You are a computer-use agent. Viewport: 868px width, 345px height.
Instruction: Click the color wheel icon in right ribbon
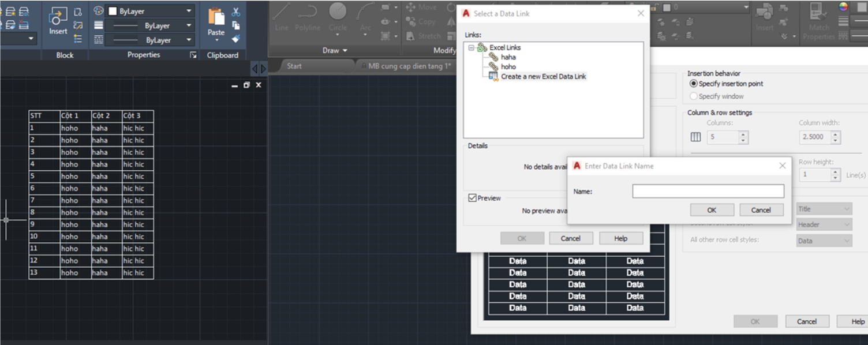pyautogui.click(x=843, y=7)
